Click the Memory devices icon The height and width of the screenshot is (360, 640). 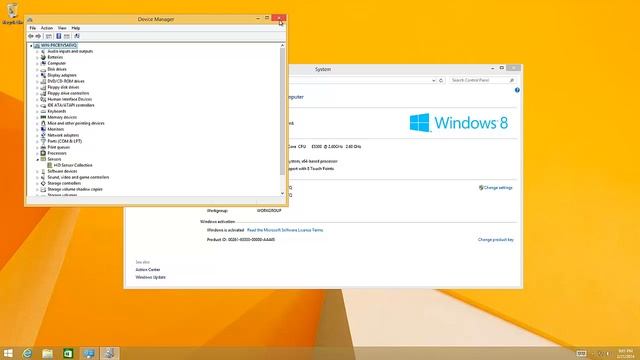pyautogui.click(x=43, y=117)
